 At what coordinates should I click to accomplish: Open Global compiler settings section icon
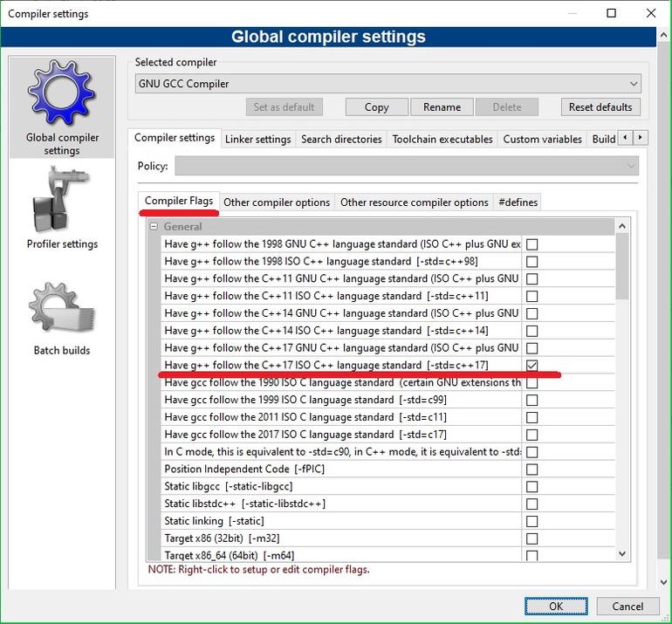tap(61, 93)
